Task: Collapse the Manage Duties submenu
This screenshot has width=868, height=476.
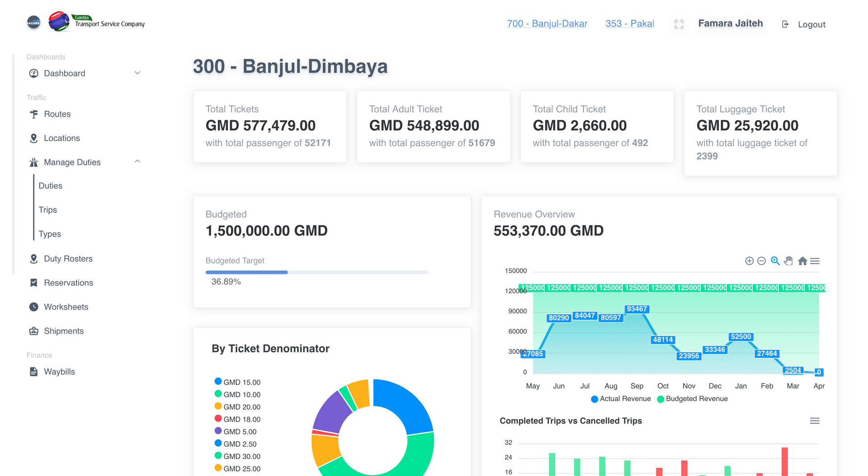Action: coord(137,162)
